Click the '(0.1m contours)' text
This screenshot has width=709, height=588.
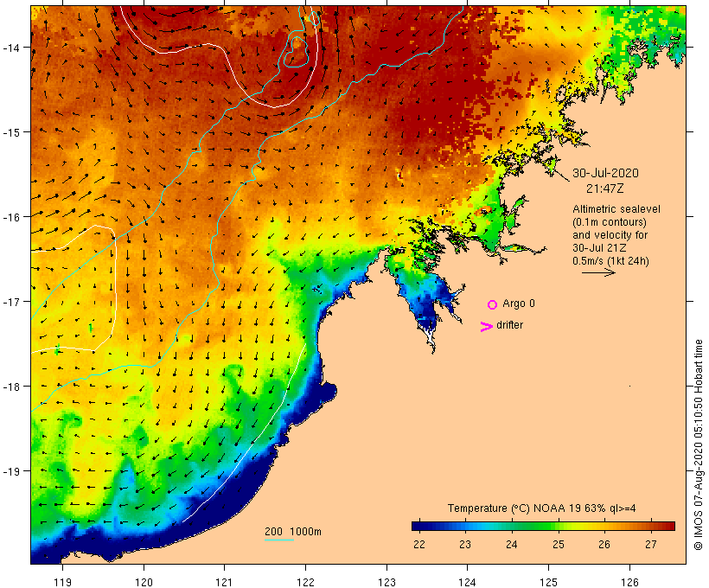pyautogui.click(x=610, y=222)
